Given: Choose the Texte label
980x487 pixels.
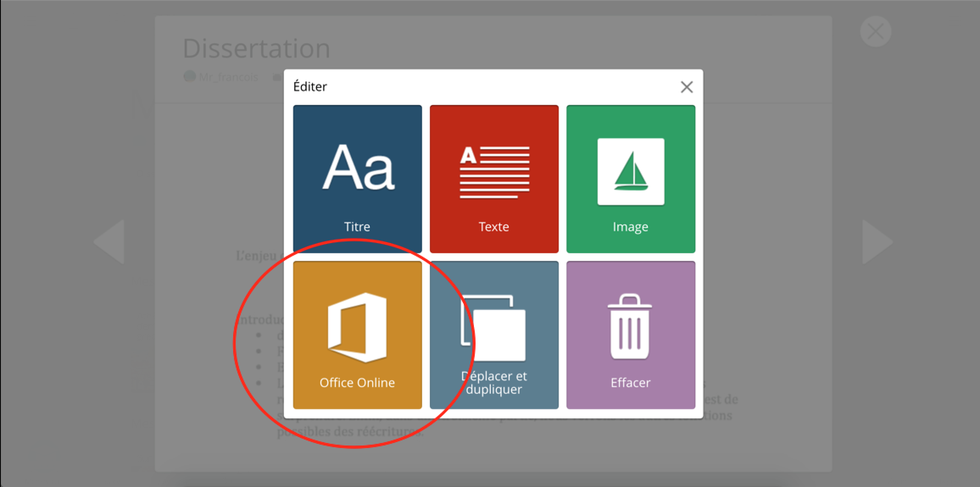Looking at the screenshot, I should [x=494, y=227].
